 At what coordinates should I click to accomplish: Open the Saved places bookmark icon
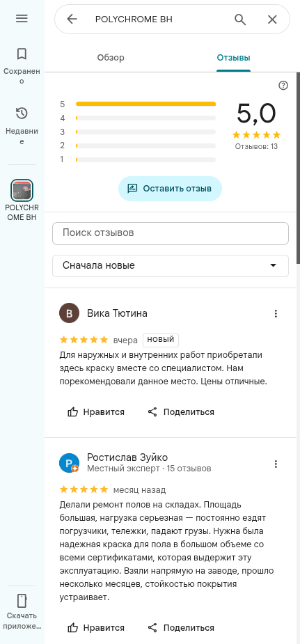coord(22,54)
